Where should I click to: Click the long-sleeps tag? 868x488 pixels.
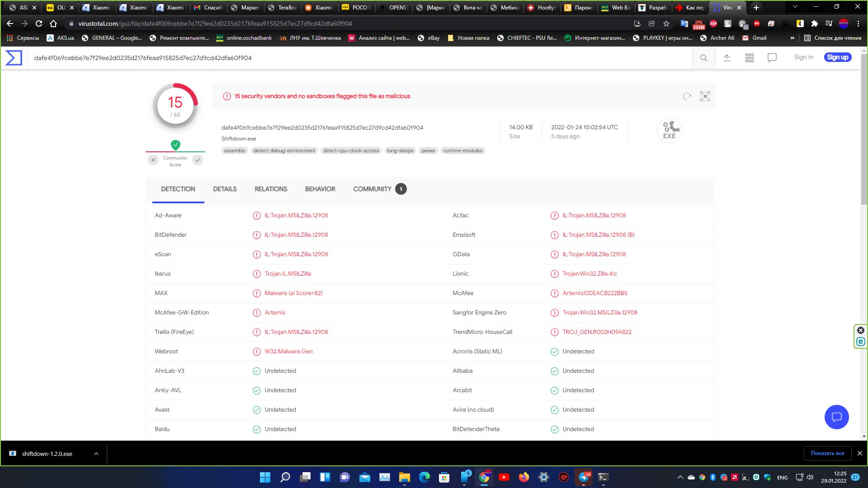click(x=400, y=151)
